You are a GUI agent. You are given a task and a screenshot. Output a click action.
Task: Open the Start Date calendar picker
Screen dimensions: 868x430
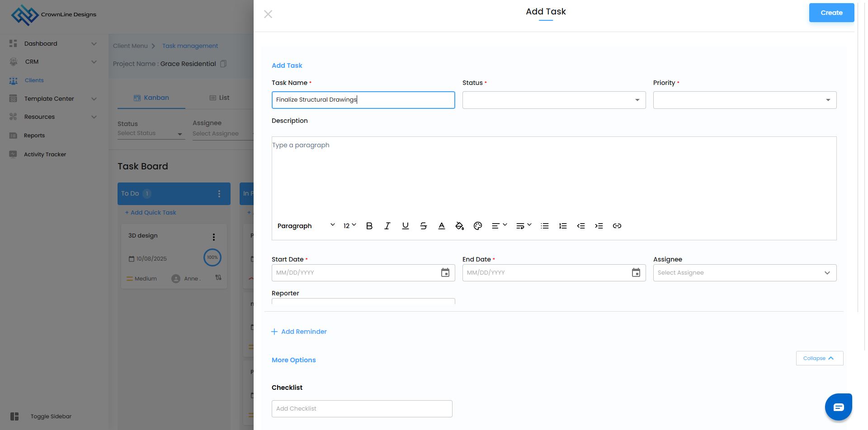[445, 273]
